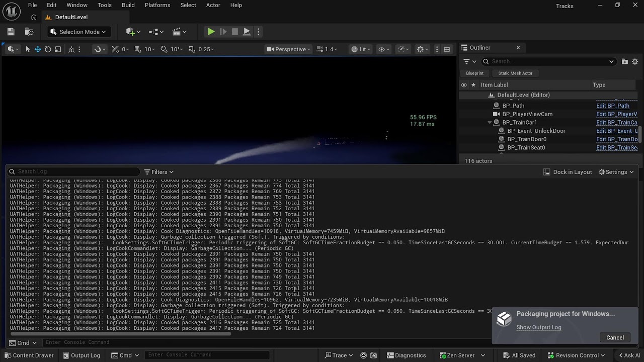Open the Browse content folder icon
Image resolution: width=644 pixels, height=362 pixels.
[29, 32]
